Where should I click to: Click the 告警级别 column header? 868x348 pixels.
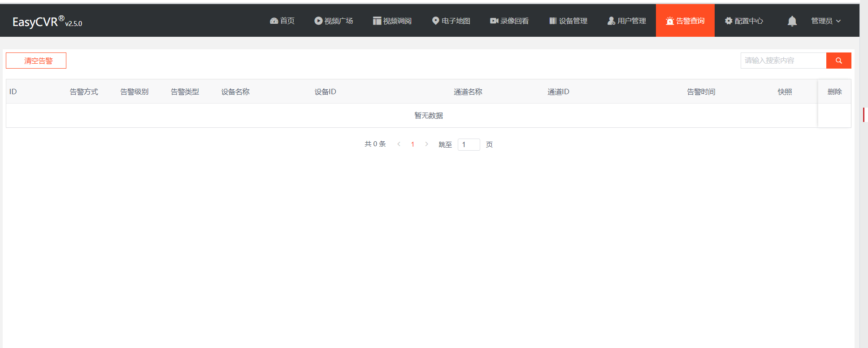[x=135, y=91]
